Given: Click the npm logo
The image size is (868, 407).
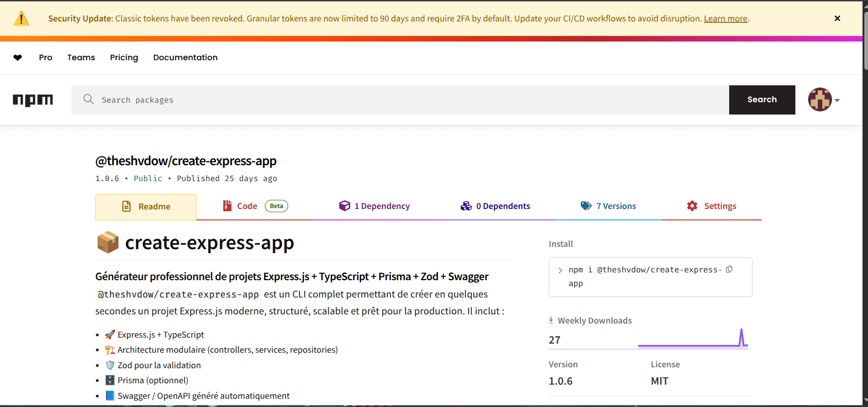Looking at the screenshot, I should (33, 100).
